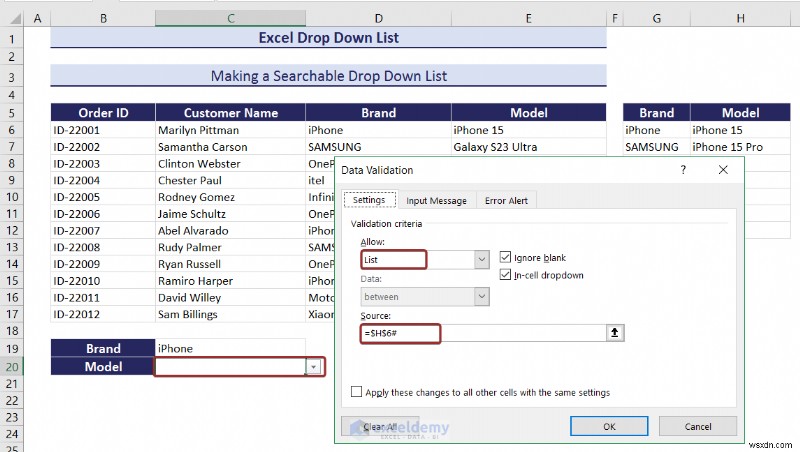Click cell ID-22012
This screenshot has height=452, width=800.
pyautogui.click(x=103, y=314)
